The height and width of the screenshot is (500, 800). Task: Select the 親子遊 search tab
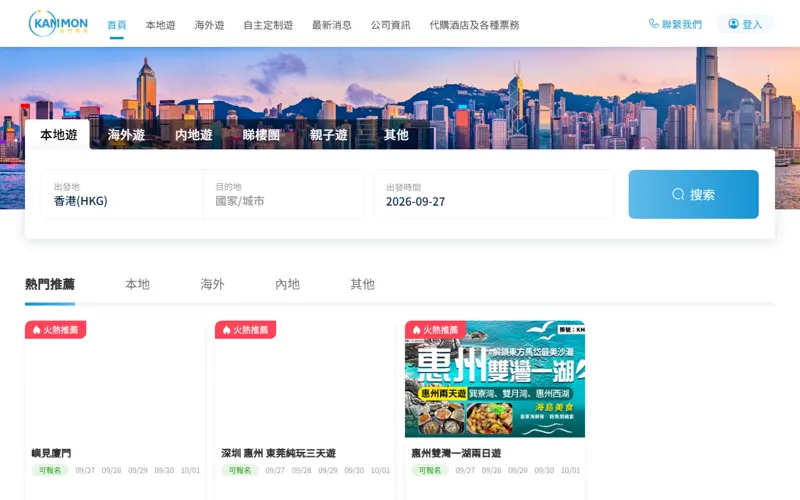tap(328, 135)
